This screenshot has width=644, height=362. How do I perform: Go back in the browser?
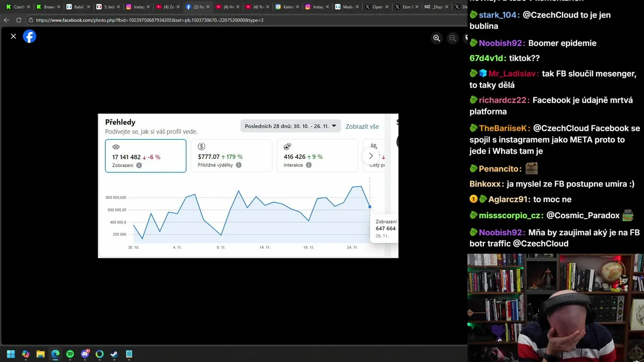point(7,20)
